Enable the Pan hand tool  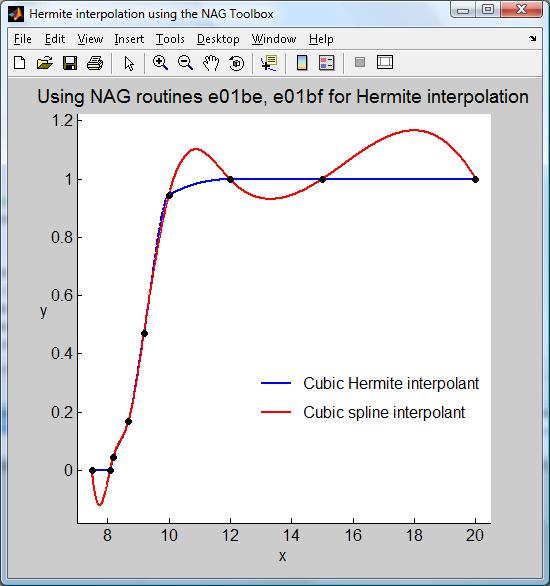211,63
